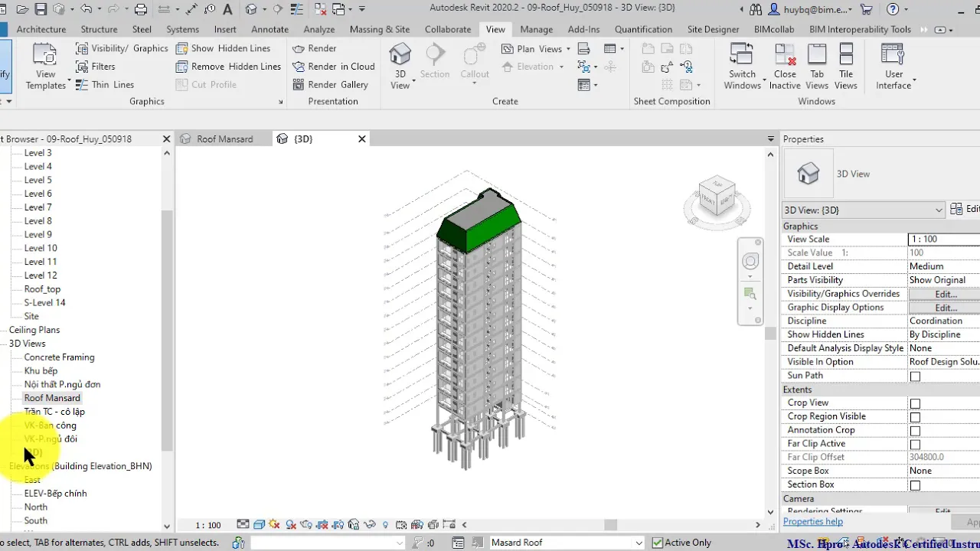Viewport: 980px width, 551px height.
Task: Switch to the Roof Mansard view tab
Action: [x=224, y=139]
